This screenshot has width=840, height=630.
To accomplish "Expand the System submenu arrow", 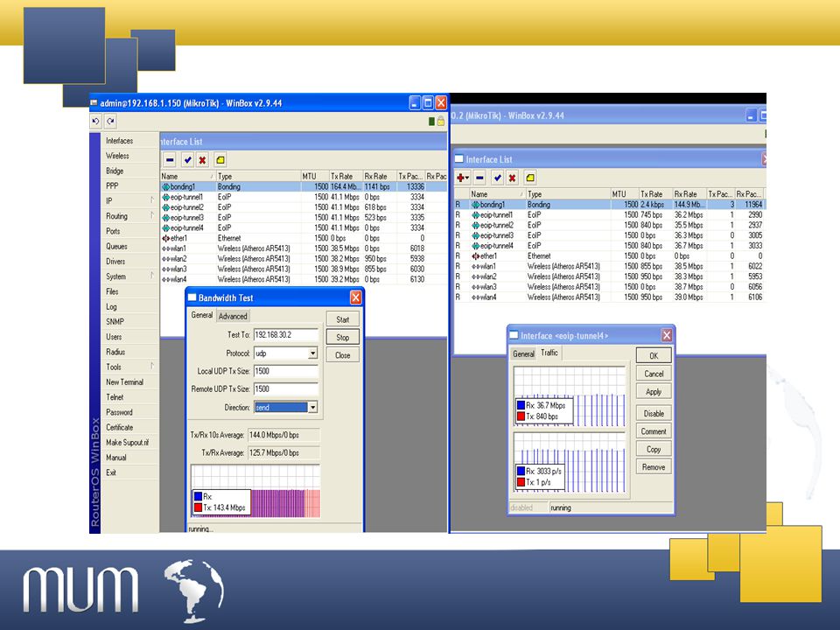I will pos(152,276).
